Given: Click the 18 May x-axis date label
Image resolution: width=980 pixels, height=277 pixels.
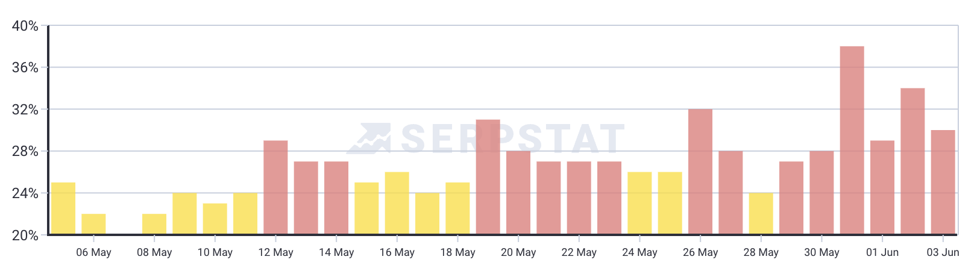Looking at the screenshot, I should tap(457, 252).
